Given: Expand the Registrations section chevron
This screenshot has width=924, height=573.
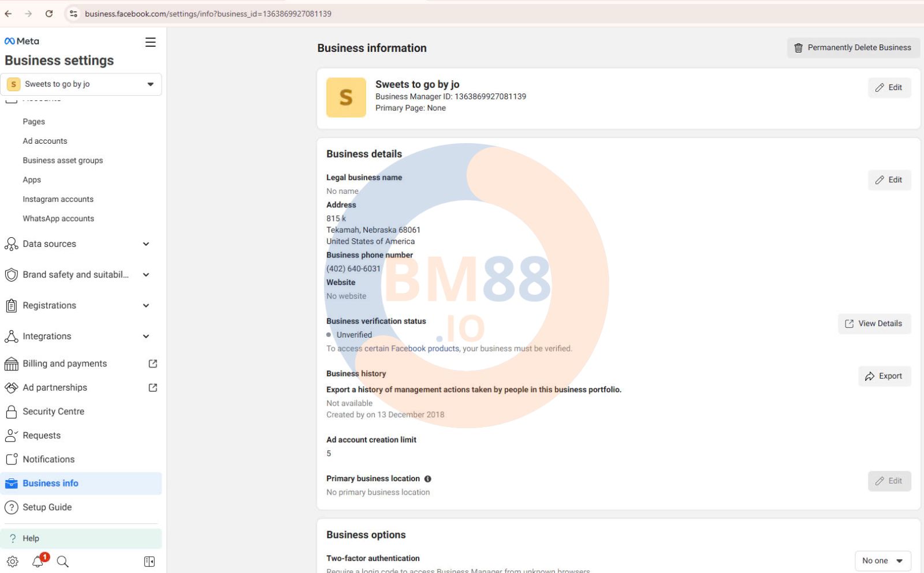Looking at the screenshot, I should (x=146, y=305).
